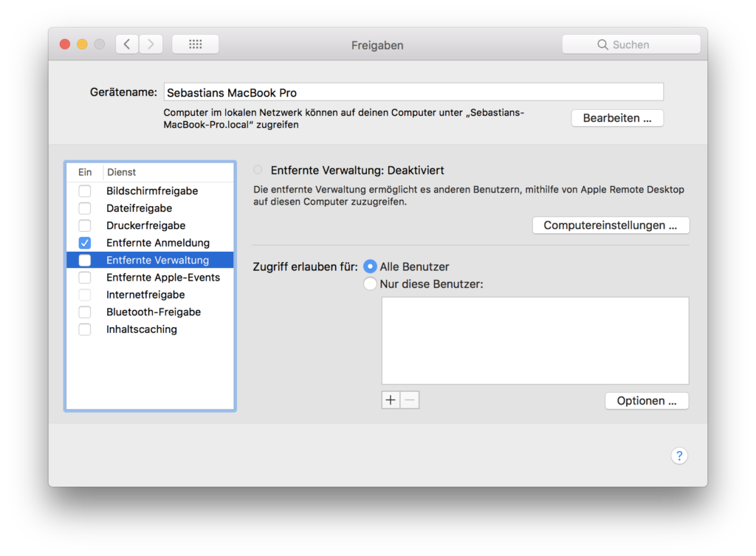Click the plus button to add user
This screenshot has height=556, width=756.
click(x=391, y=400)
